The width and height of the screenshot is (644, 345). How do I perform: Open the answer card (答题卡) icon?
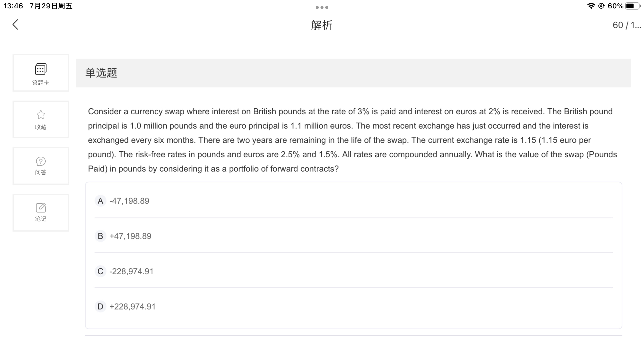coord(41,69)
